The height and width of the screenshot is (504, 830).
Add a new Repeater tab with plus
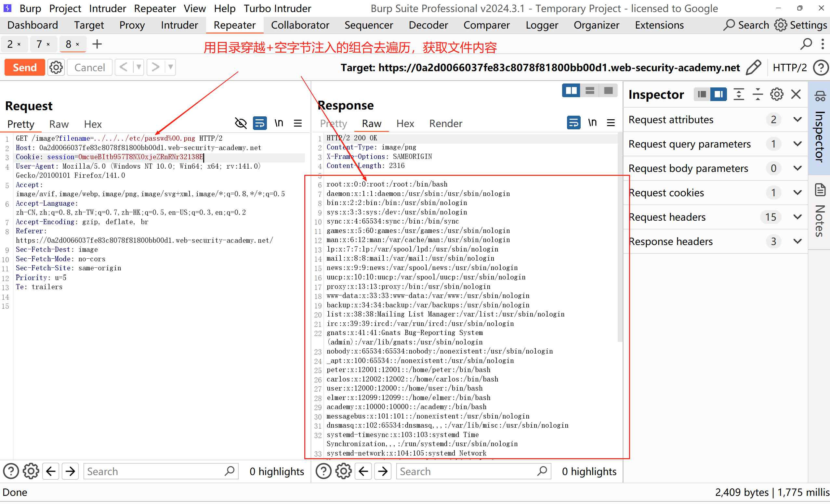point(97,44)
